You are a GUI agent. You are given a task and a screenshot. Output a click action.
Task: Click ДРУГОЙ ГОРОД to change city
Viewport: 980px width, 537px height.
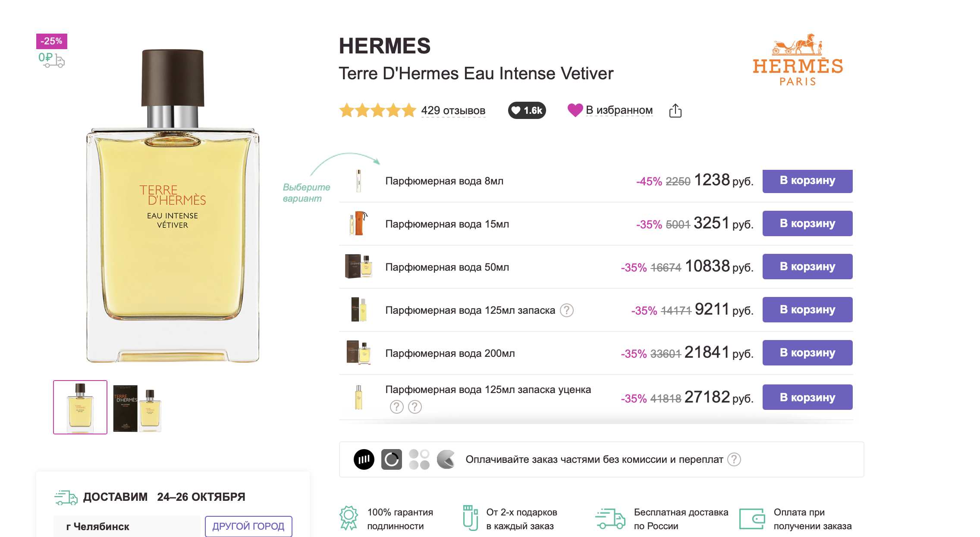coord(248,526)
